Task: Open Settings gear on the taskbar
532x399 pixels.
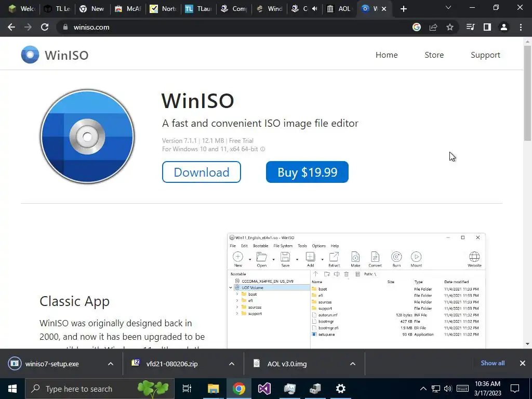Action: coord(341,389)
